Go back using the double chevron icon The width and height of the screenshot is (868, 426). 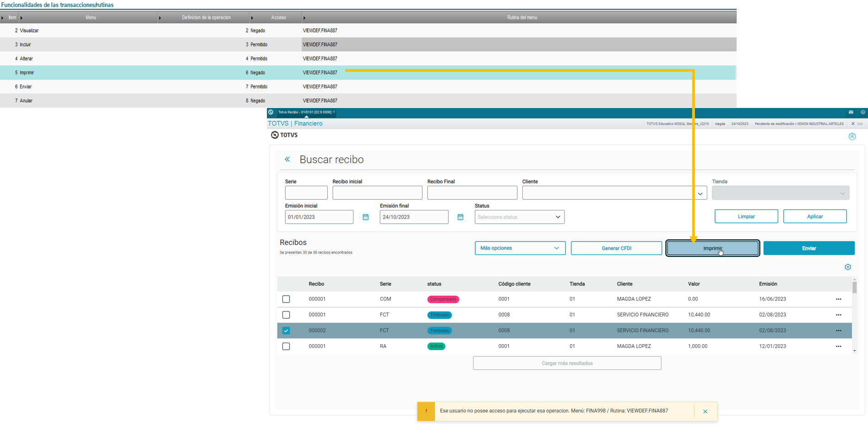(x=288, y=159)
